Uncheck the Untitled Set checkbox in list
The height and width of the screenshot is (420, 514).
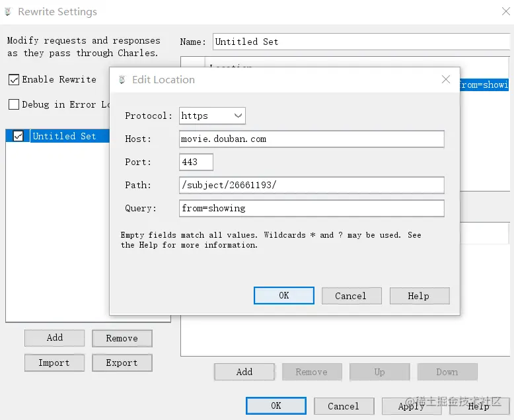(x=18, y=136)
